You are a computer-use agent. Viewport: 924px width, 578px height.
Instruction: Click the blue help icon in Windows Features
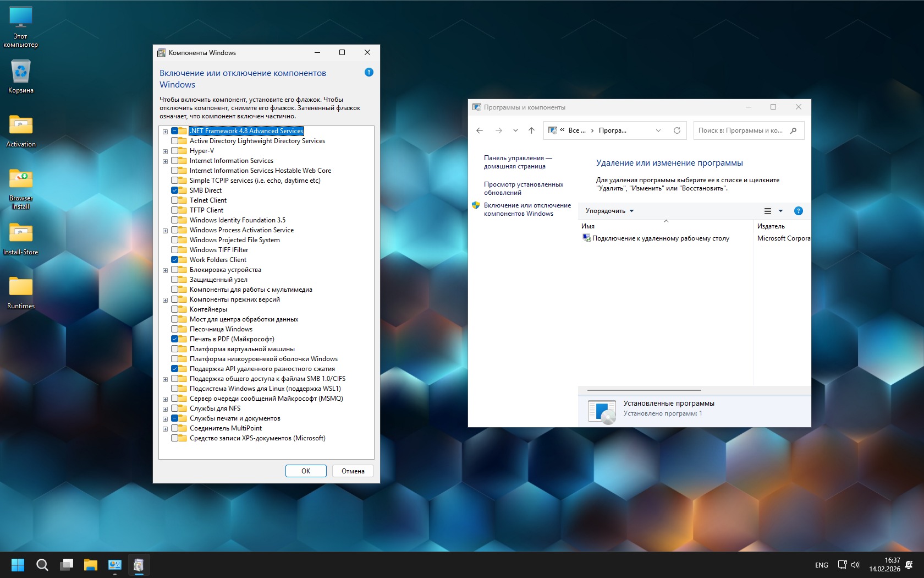[x=369, y=73]
